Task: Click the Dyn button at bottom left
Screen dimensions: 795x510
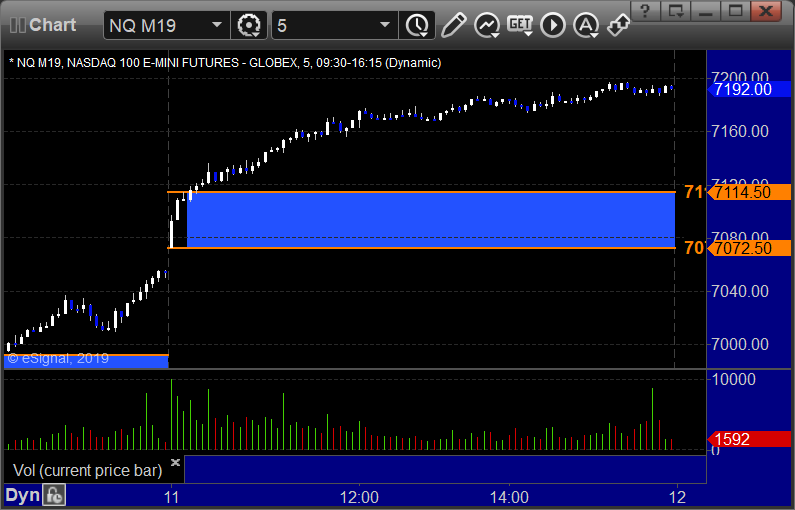Action: coord(22,495)
